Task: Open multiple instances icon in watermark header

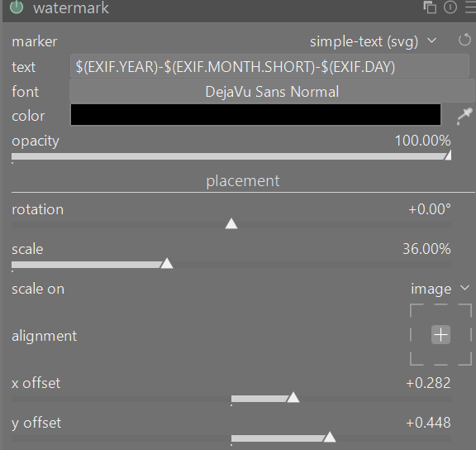Action: click(430, 7)
